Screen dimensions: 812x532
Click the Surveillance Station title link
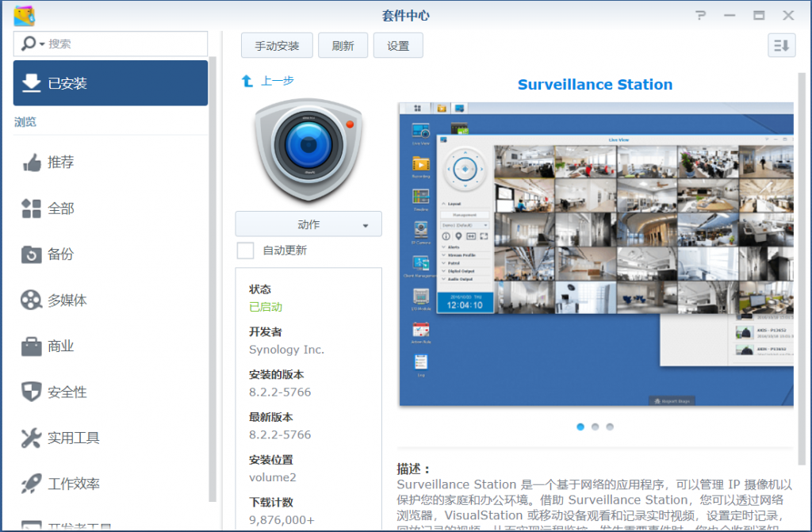point(595,84)
